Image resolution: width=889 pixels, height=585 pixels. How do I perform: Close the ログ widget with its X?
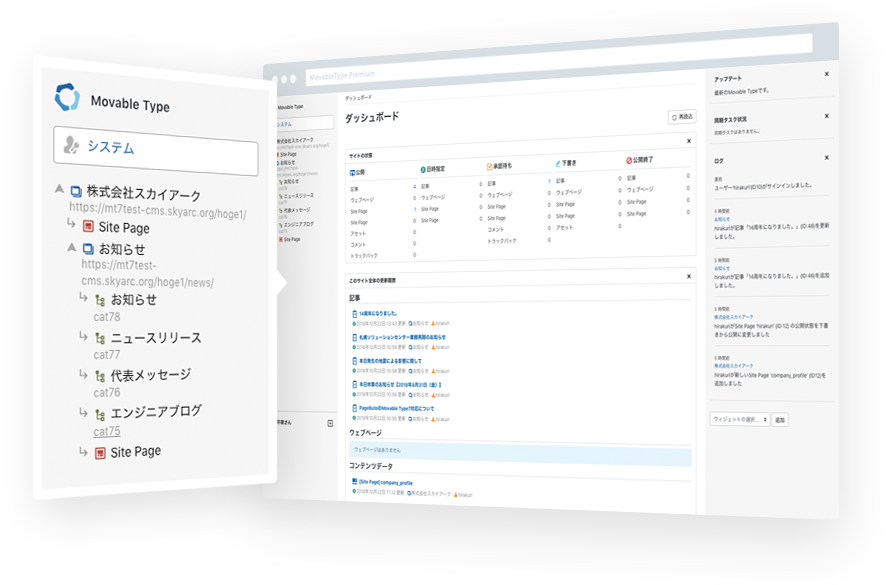coord(827,158)
